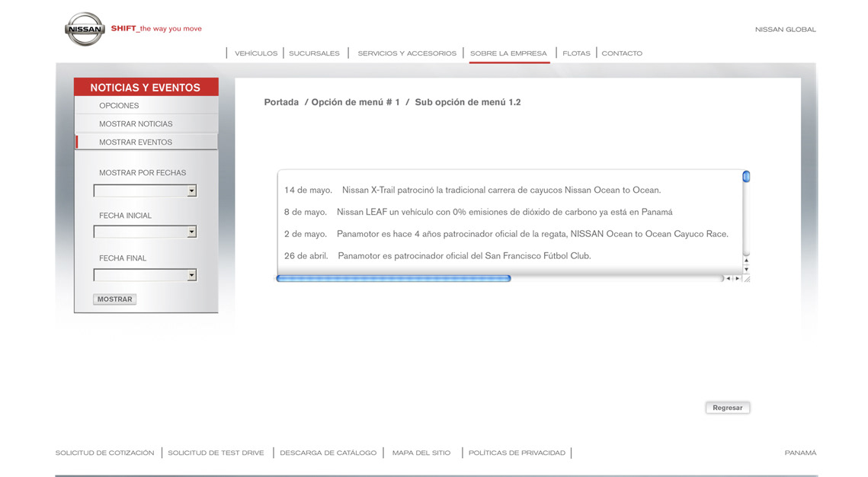Open the Flotas menu
Viewport: 868px width, 477px height.
click(576, 53)
